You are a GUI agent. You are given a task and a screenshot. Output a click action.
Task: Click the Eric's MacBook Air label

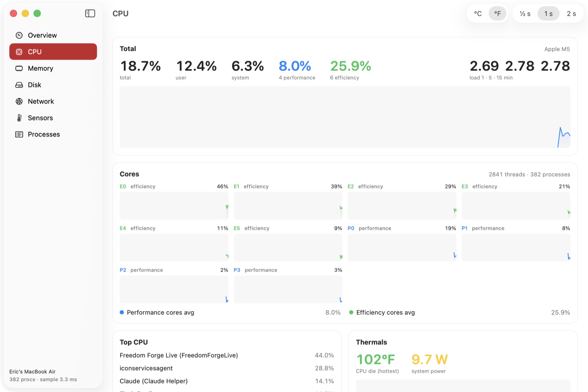32,372
